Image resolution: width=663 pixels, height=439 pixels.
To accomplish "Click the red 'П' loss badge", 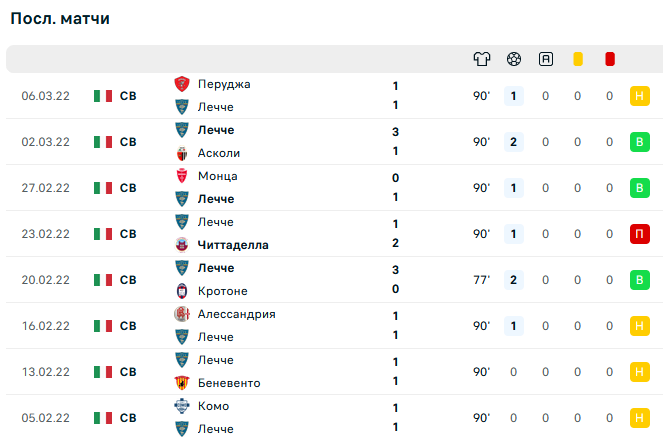I will tap(639, 234).
